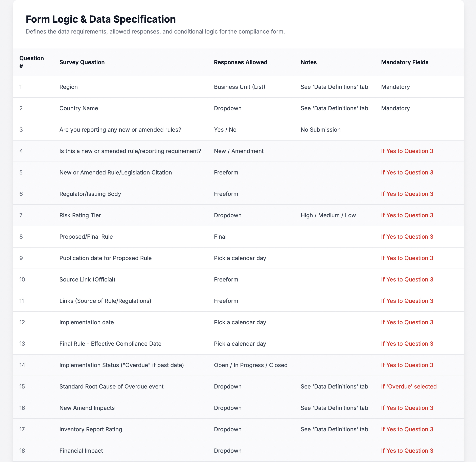
Task: Select 'Links (Source of Rule/Regulations)' cell
Action: [x=105, y=301]
